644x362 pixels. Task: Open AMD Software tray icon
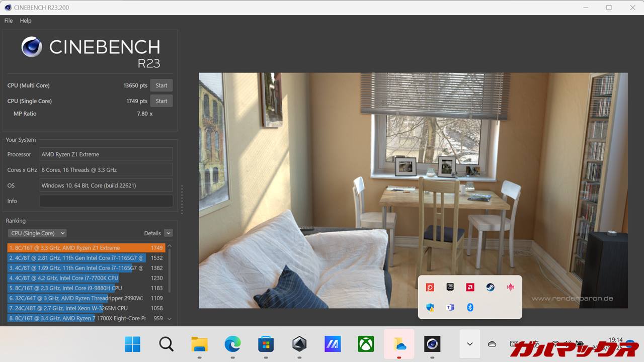470,287
